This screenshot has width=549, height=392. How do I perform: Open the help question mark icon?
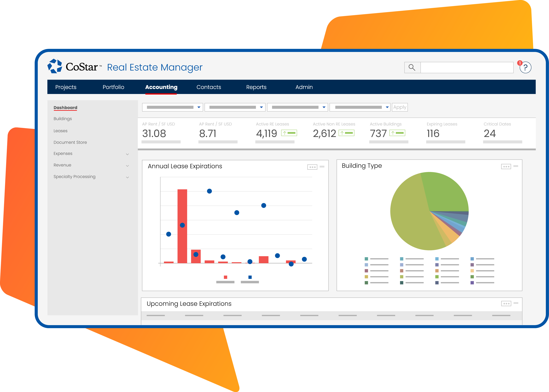pyautogui.click(x=525, y=68)
